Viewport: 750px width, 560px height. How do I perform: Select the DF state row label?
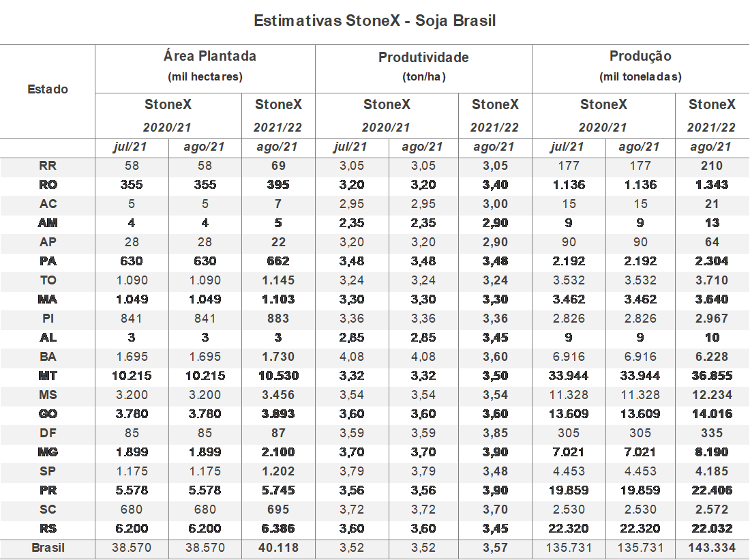[47, 433]
